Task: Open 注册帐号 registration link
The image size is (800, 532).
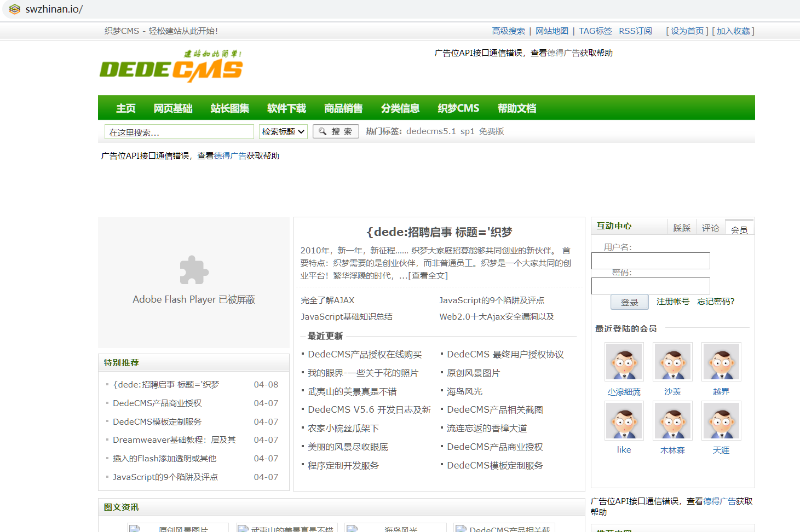Action: (x=673, y=302)
